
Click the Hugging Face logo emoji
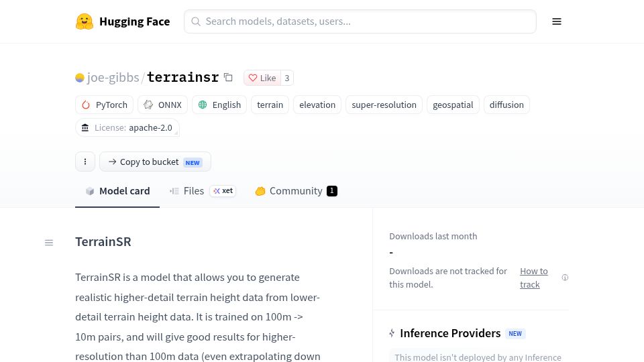point(85,21)
